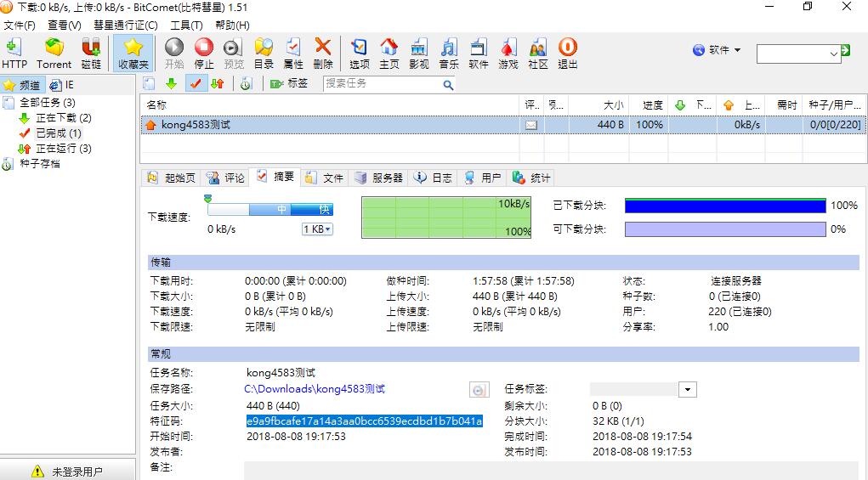
Task: Open the 彗星通行证(C) menu
Action: (126, 25)
